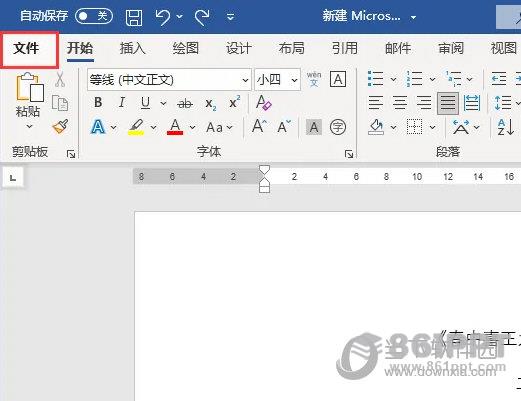521x401 pixels.
Task: Open font color dropdown arrow
Action: (192, 127)
